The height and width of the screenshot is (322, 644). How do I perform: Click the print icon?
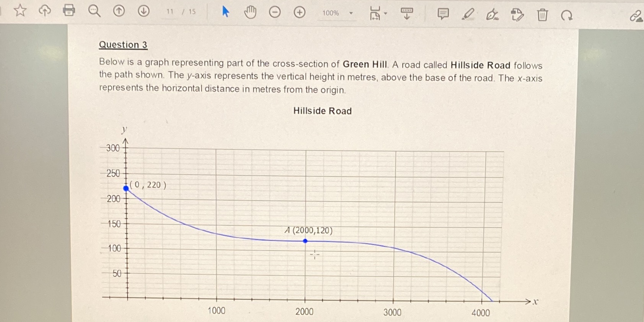[69, 10]
